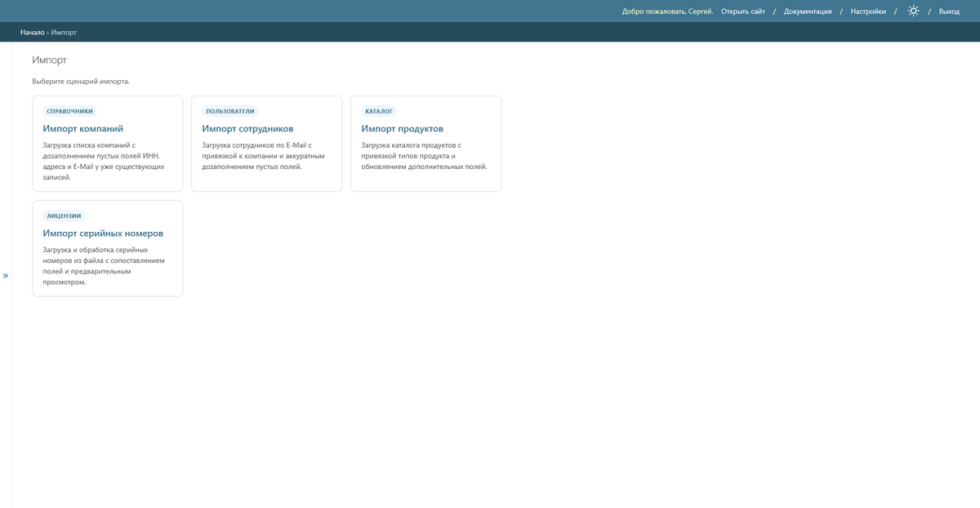980x508 pixels.
Task: Click the Импорт page heading
Action: (x=49, y=60)
